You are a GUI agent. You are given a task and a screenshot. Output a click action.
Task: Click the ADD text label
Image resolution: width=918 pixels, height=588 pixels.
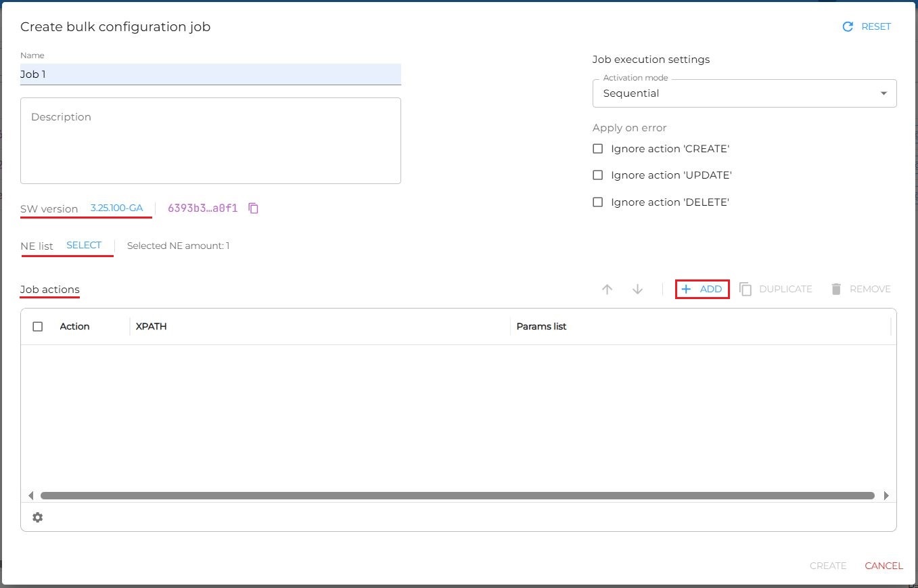[x=711, y=289]
